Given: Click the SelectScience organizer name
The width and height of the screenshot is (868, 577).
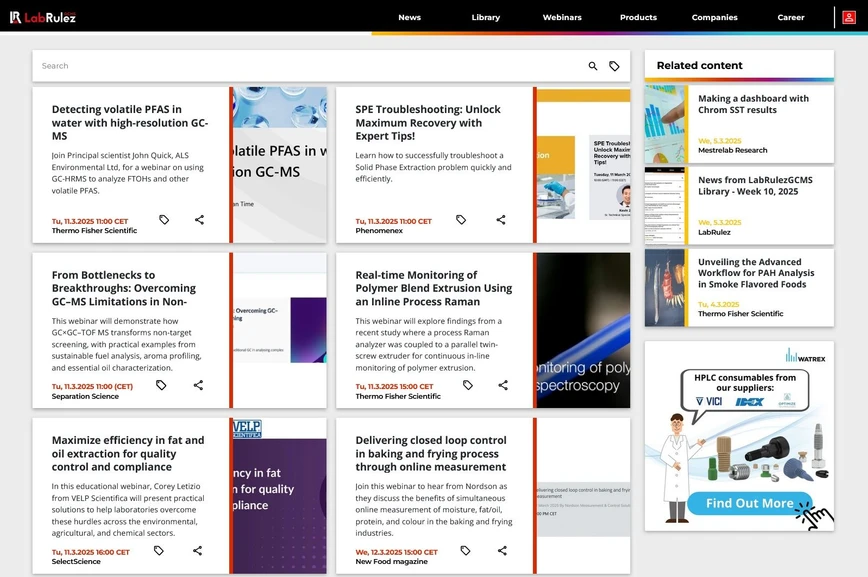Looking at the screenshot, I should pyautogui.click(x=76, y=561).
